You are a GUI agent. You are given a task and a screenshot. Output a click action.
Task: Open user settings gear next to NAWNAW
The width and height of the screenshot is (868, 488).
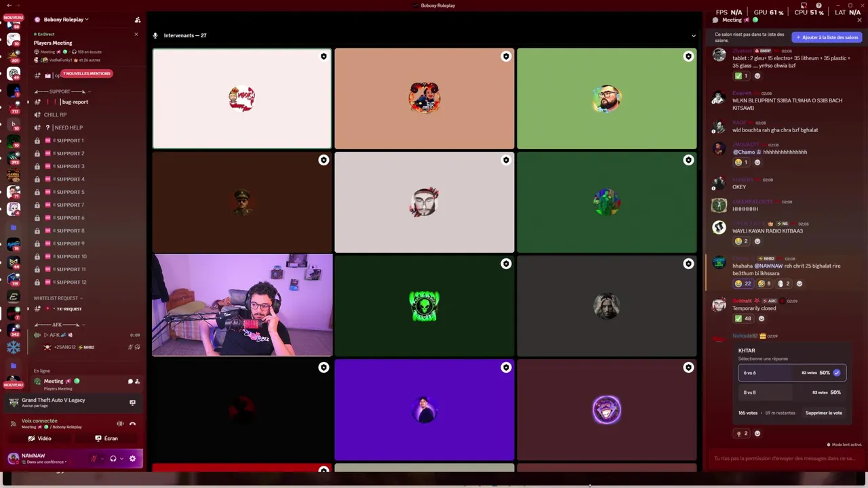[x=132, y=459]
